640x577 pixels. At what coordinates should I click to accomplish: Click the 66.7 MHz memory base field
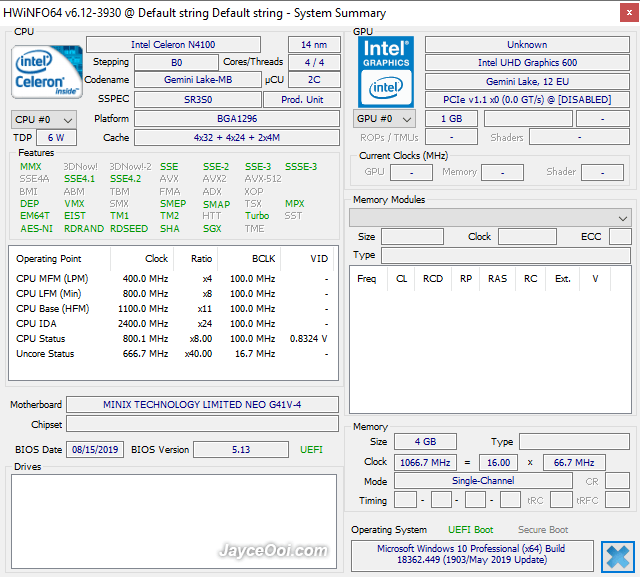pos(574,462)
